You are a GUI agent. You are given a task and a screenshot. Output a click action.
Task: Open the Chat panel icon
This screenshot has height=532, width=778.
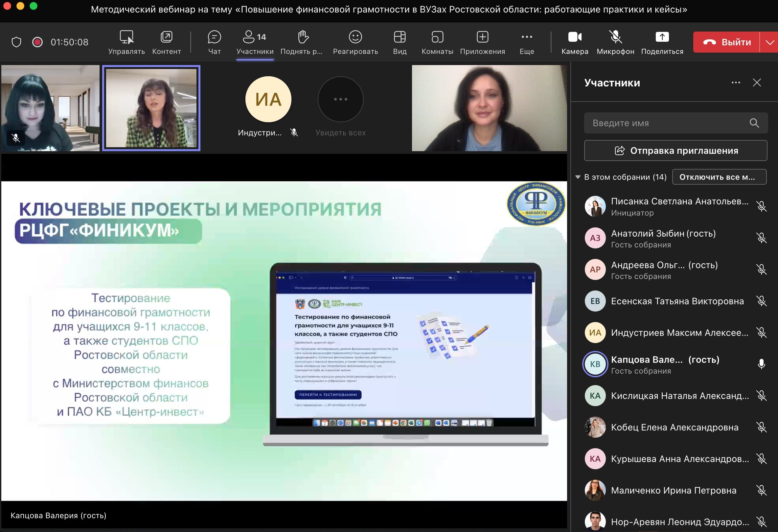214,37
